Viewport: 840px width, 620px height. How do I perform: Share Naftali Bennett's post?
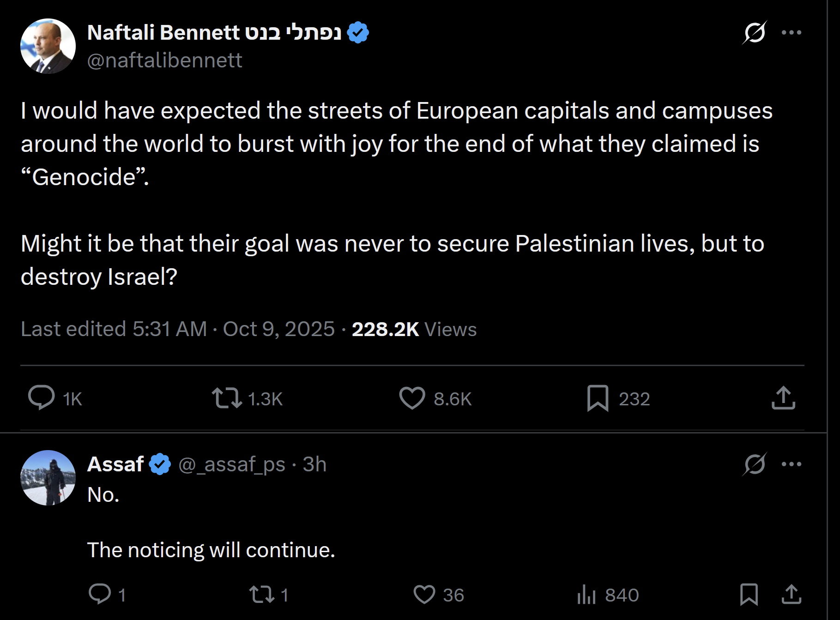click(x=783, y=398)
